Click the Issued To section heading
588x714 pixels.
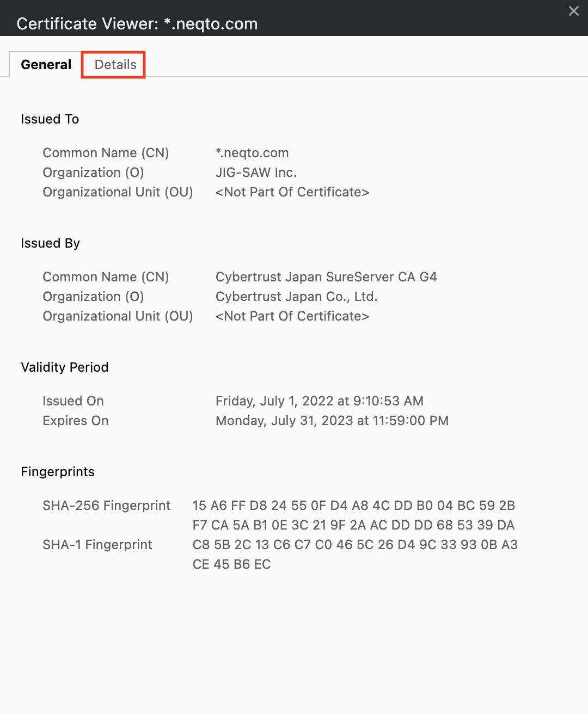tap(50, 119)
